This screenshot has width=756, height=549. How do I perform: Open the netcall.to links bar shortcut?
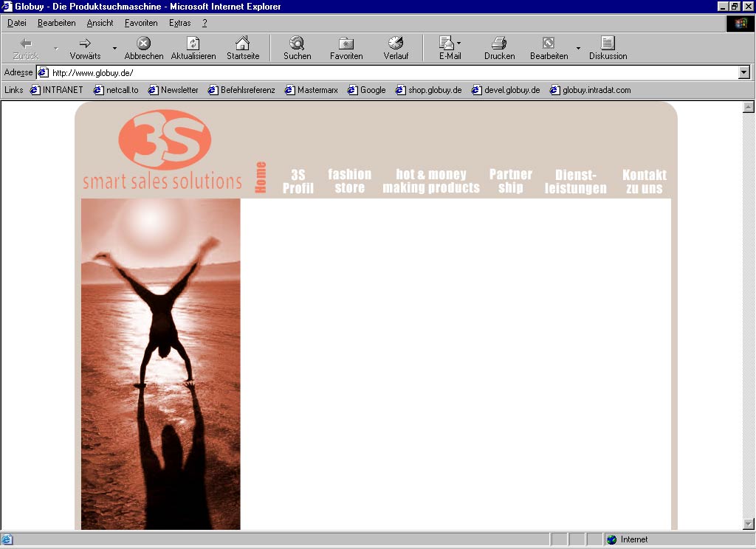click(116, 90)
